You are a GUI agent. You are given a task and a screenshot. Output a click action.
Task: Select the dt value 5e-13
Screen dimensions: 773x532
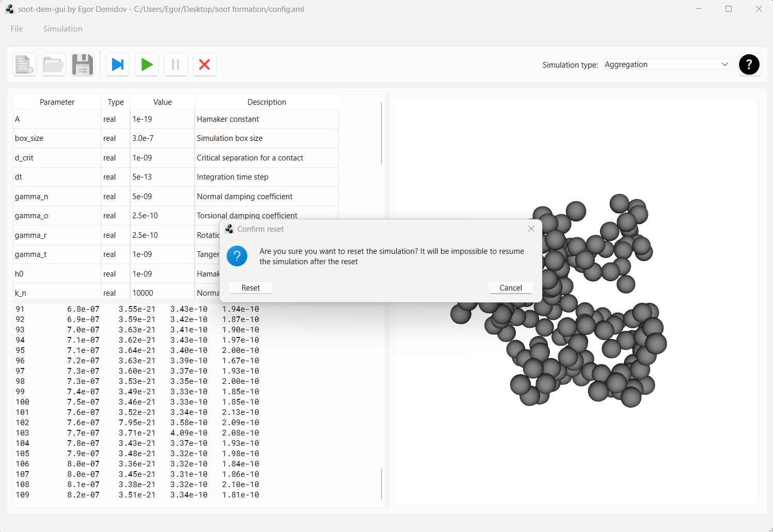(162, 177)
